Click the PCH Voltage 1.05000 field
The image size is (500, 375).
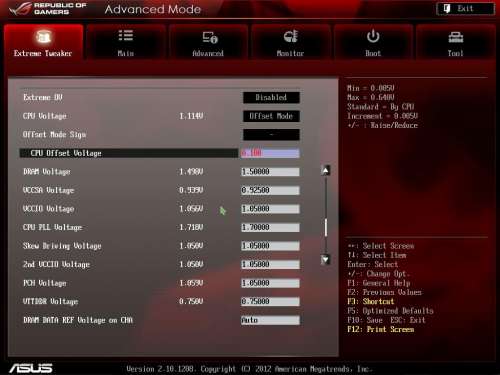270,283
